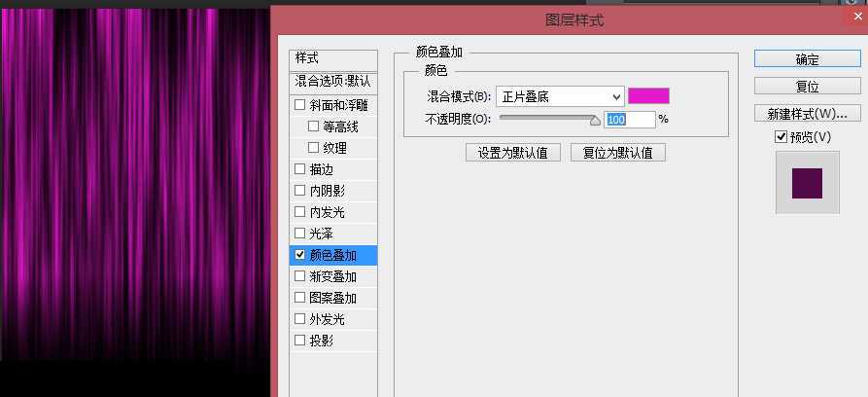Click the 确定 button to confirm

[807, 59]
